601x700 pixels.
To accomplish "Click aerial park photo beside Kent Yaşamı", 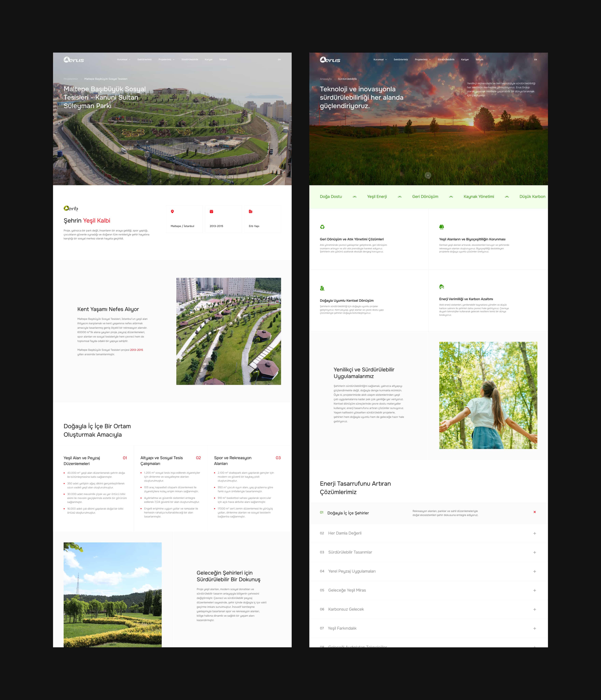I will (229, 331).
